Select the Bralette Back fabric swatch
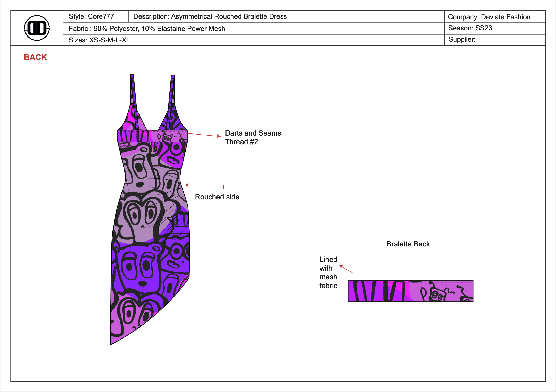Image resolution: width=556 pixels, height=392 pixels. tap(410, 291)
